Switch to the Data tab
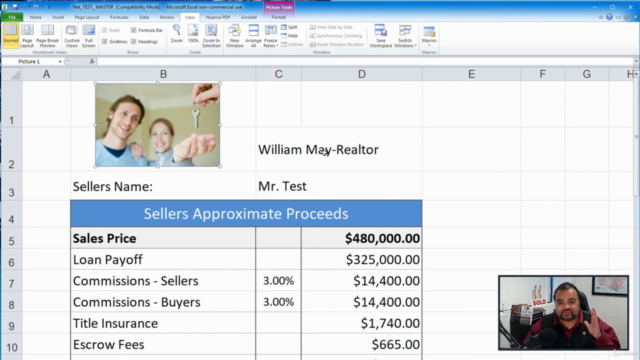640x360 pixels. pyautogui.click(x=144, y=17)
